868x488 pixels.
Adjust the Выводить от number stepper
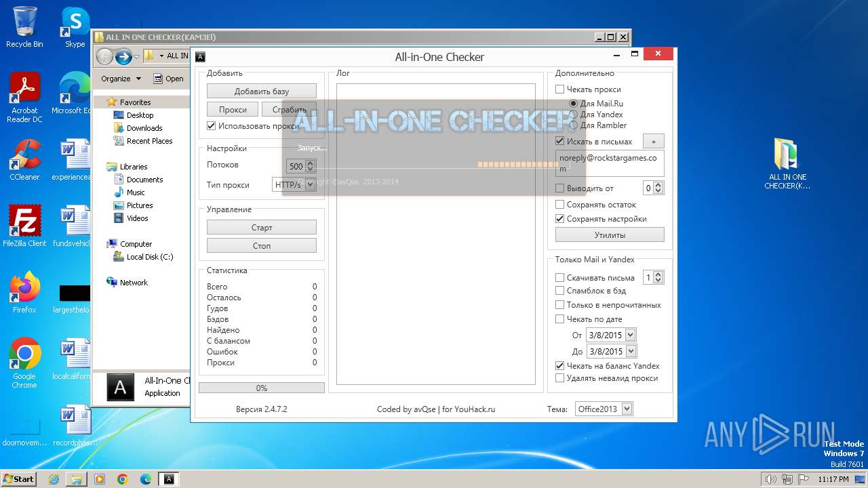[x=658, y=188]
